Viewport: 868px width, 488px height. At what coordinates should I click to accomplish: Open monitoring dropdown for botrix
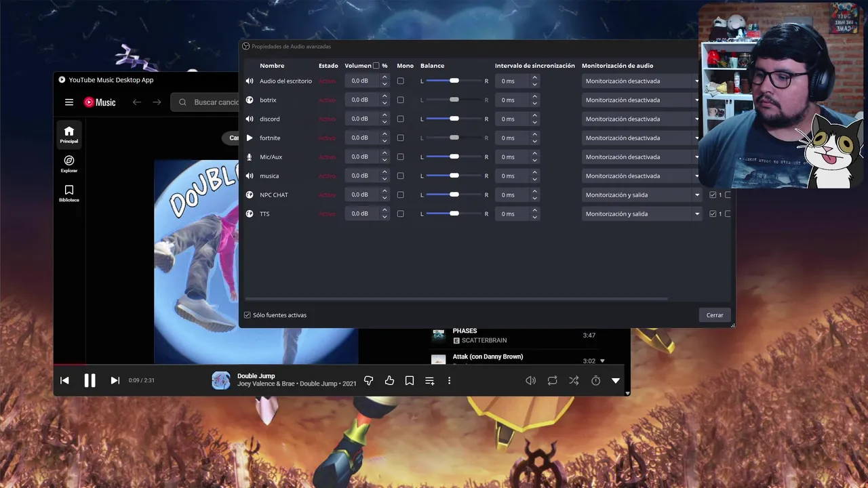(642, 100)
